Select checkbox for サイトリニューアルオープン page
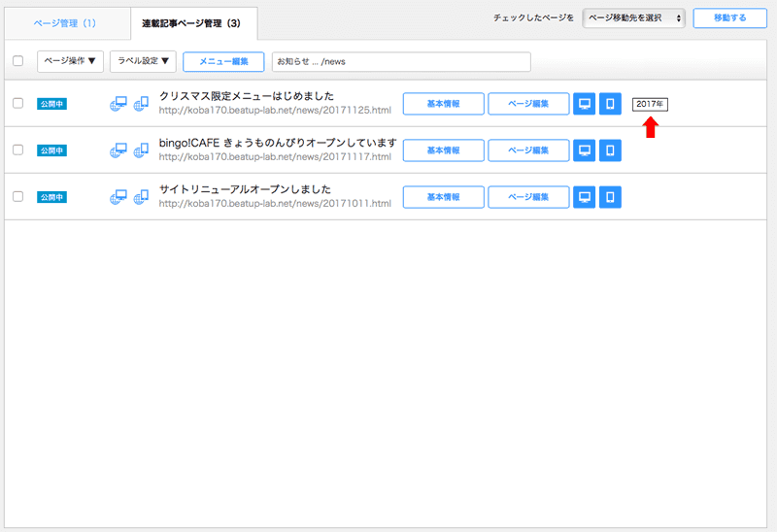The width and height of the screenshot is (777, 532). click(17, 197)
